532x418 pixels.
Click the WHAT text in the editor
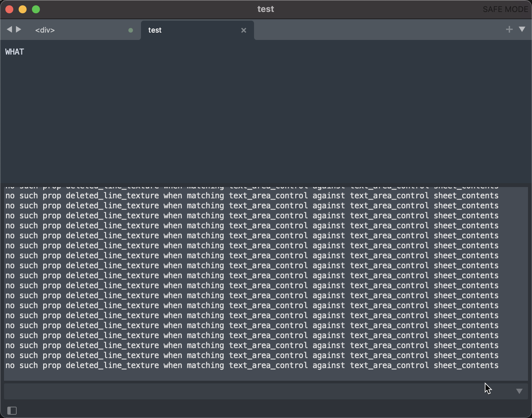point(15,52)
